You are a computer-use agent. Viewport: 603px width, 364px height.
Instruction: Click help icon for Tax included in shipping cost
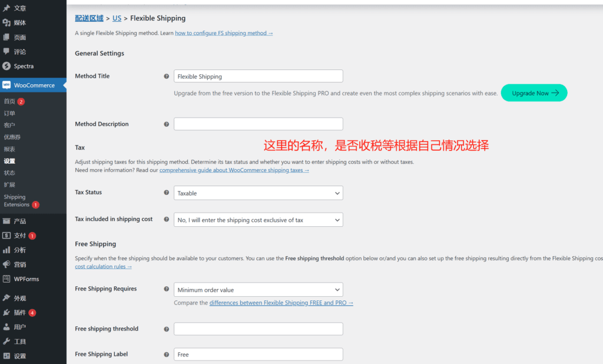[x=167, y=219]
